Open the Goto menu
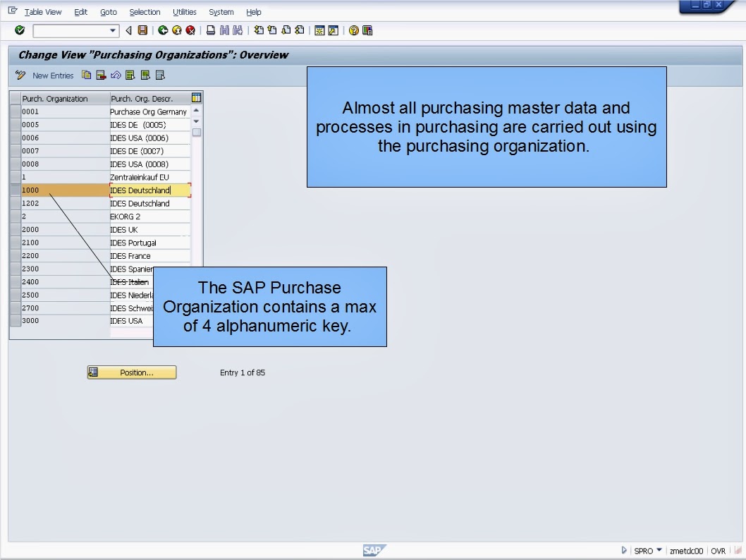Image resolution: width=746 pixels, height=560 pixels. pyautogui.click(x=109, y=12)
